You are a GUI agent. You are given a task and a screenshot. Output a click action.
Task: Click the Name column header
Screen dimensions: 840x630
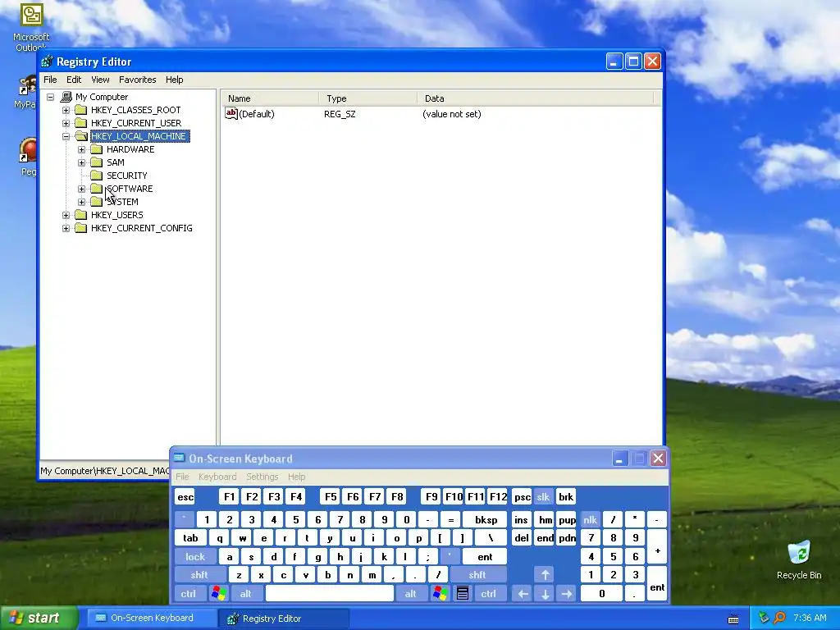[270, 98]
